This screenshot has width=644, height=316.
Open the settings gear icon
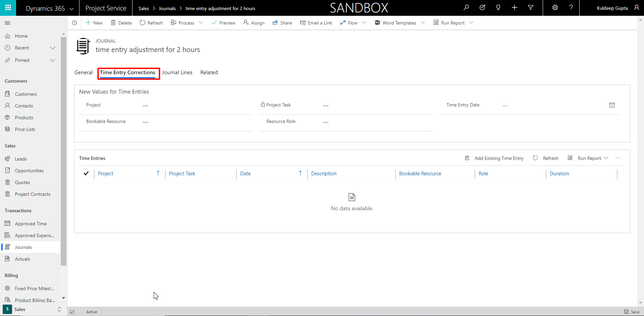(555, 8)
